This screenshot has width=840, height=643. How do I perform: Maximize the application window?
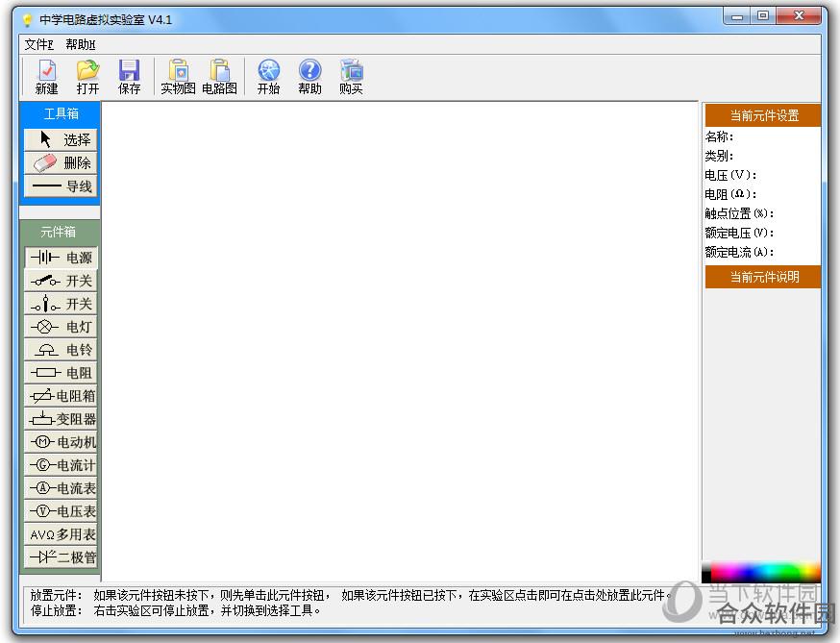pos(763,16)
